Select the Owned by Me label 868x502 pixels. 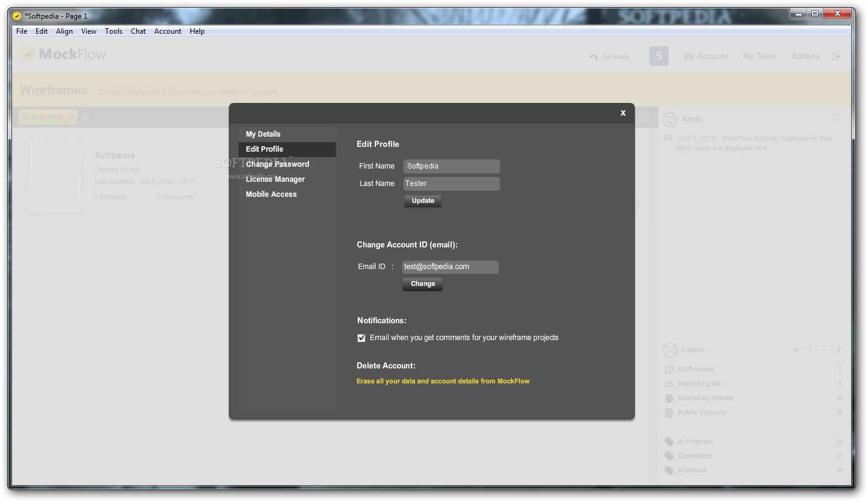699,384
